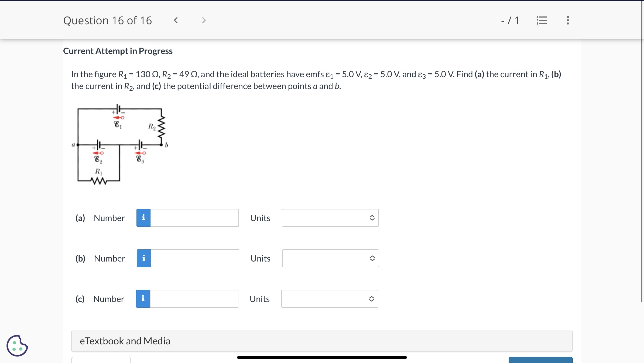Navigate to the next question
The width and height of the screenshot is (644, 363).
click(x=204, y=20)
